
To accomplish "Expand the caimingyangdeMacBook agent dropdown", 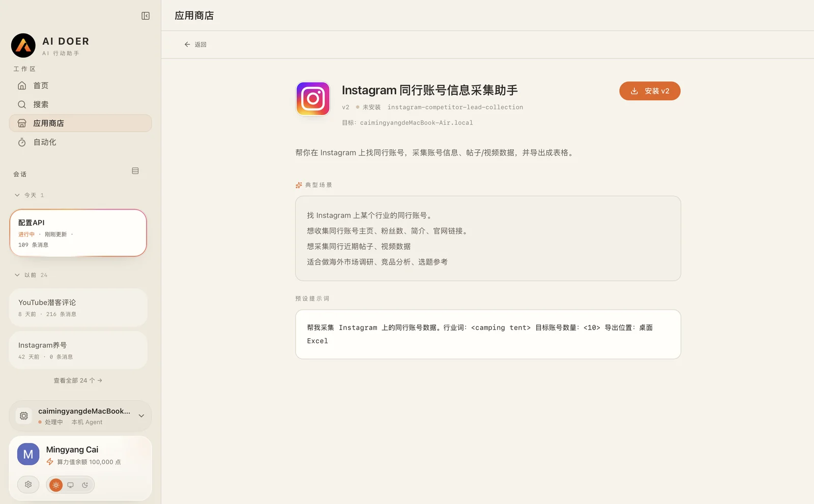I will (141, 416).
